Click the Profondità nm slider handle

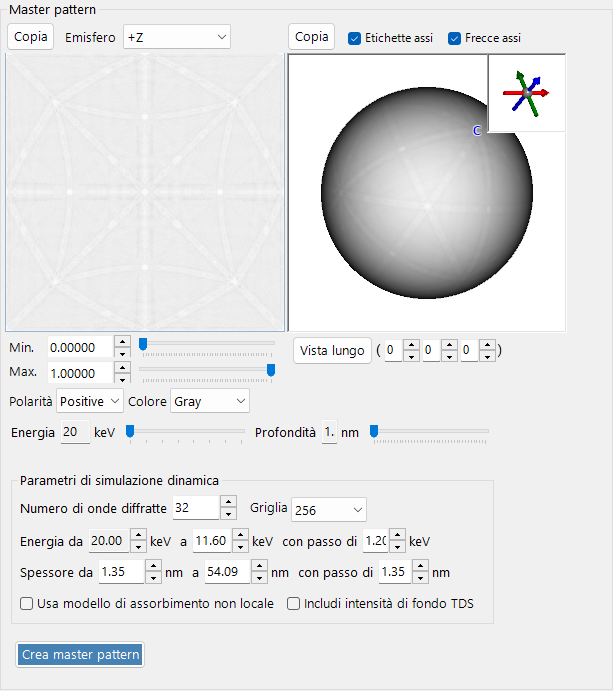pos(374,431)
